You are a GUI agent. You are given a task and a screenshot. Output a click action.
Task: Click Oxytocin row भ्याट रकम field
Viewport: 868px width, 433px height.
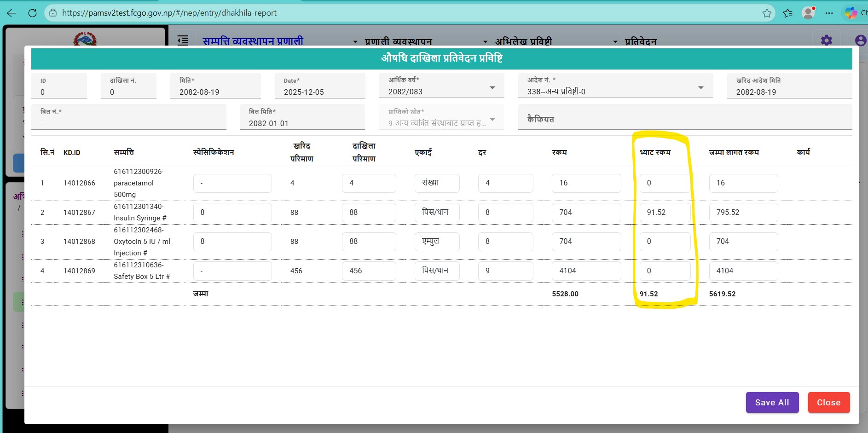point(665,242)
